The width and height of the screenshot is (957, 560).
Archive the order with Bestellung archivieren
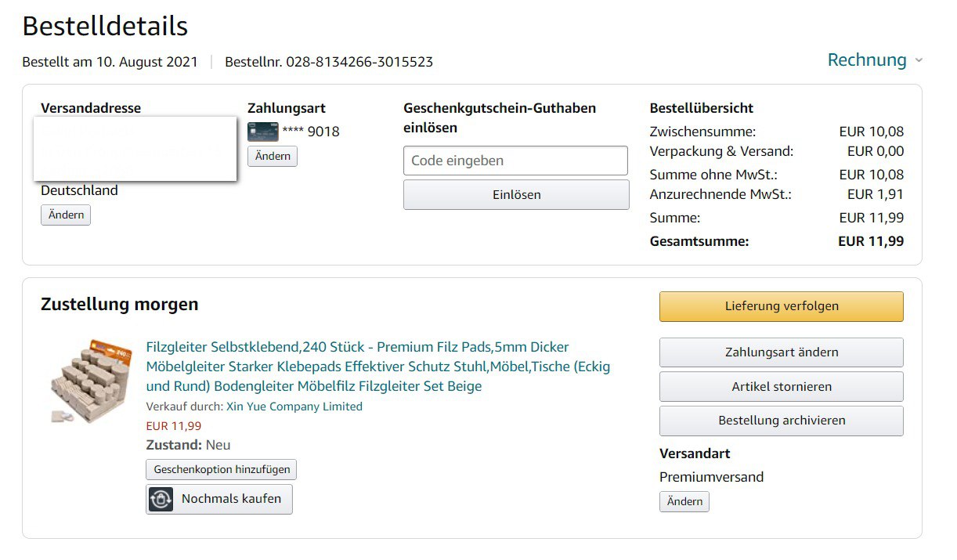point(781,421)
